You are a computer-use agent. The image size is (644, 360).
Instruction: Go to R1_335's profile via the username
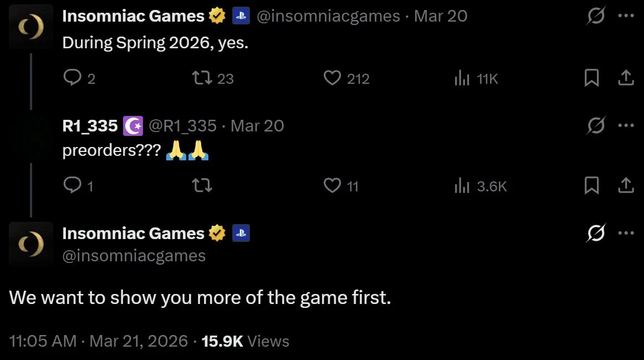click(183, 125)
